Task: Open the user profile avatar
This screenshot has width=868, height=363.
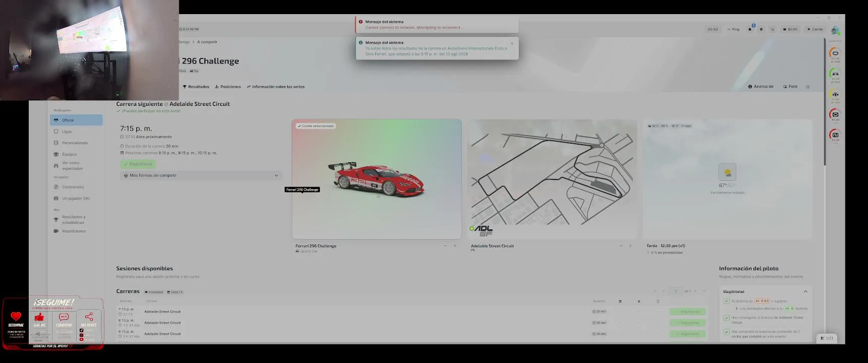Action: coord(836,30)
